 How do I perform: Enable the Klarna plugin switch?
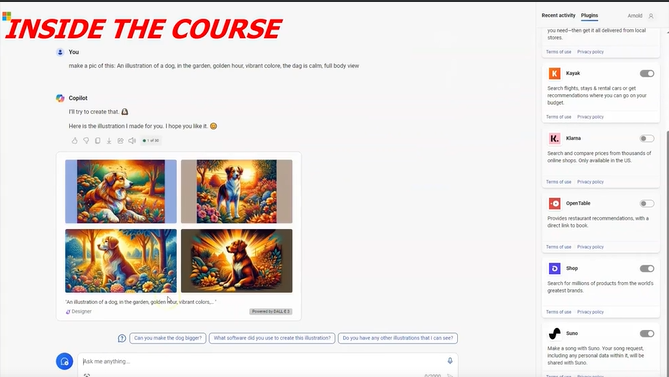(x=647, y=138)
